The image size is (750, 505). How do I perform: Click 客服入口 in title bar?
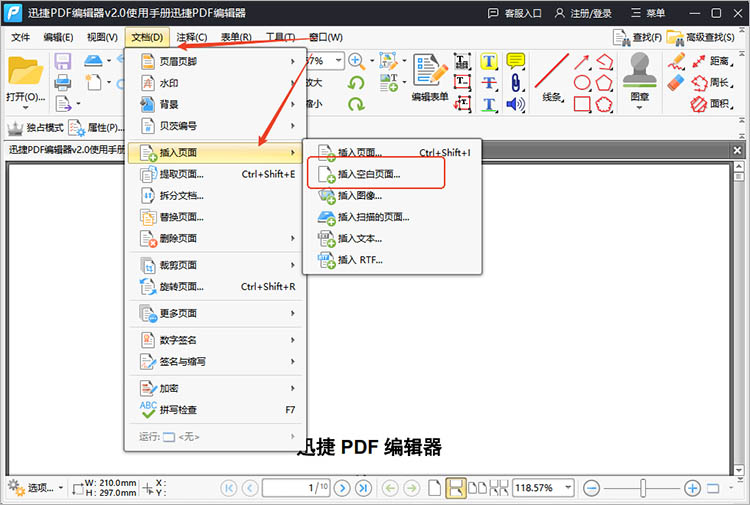(x=515, y=13)
